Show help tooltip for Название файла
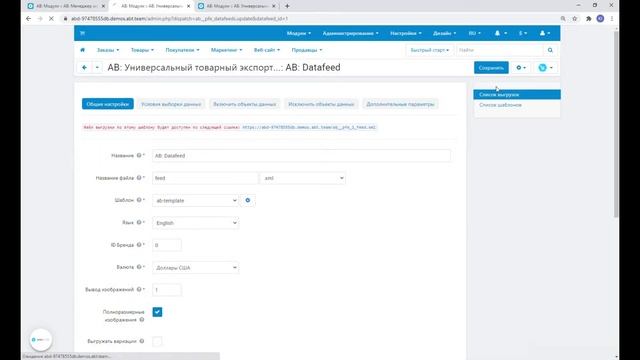Image resolution: width=640 pixels, height=360 pixels. (139, 178)
